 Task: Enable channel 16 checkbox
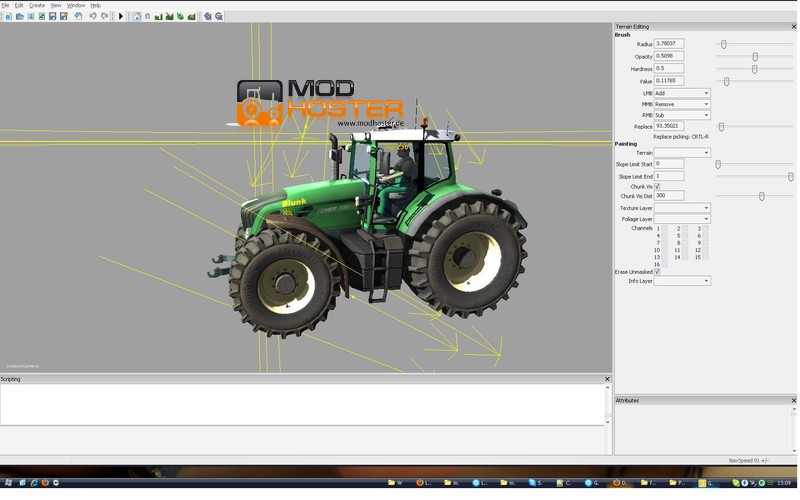tap(664, 264)
